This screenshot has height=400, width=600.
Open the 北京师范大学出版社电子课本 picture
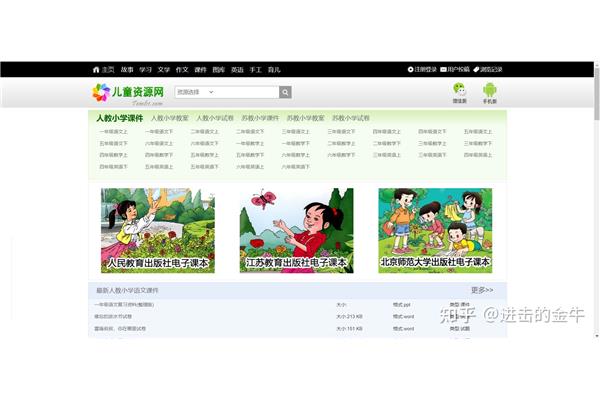pos(435,230)
